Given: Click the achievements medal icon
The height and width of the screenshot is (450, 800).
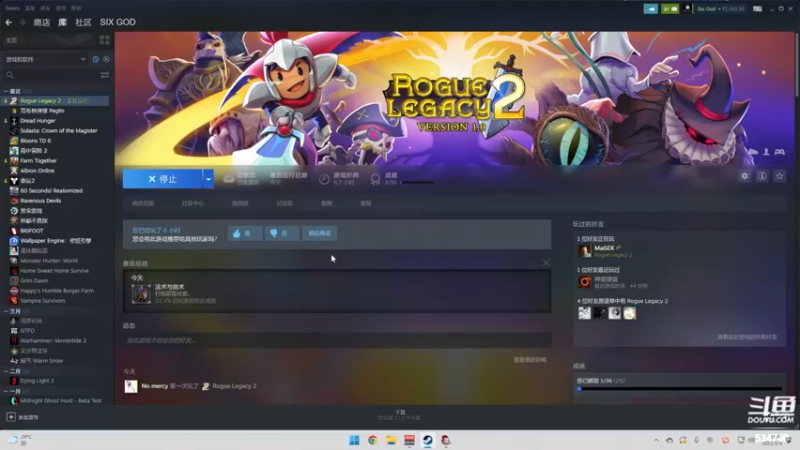Looking at the screenshot, I should click(x=376, y=179).
